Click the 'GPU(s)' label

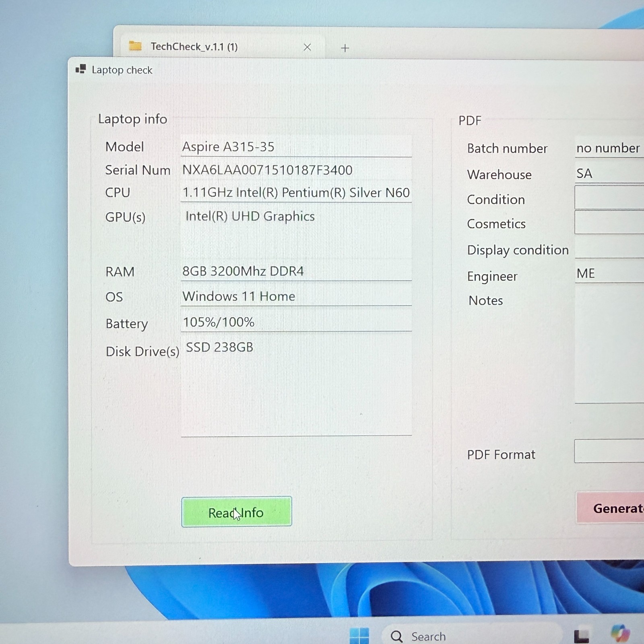[x=125, y=217]
